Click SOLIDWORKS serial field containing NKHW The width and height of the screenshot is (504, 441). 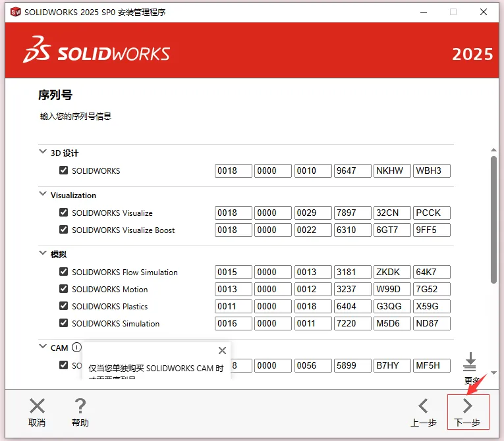pos(392,170)
